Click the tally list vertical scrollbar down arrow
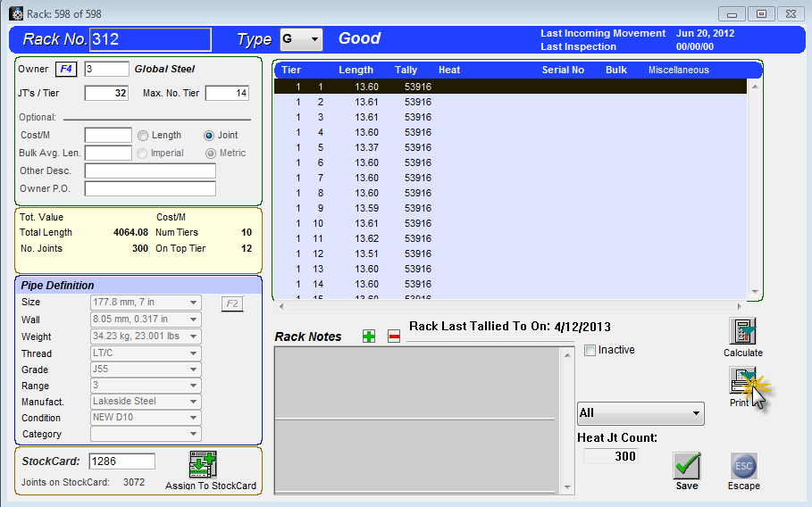Viewport: 812px width, 507px height. (x=756, y=293)
